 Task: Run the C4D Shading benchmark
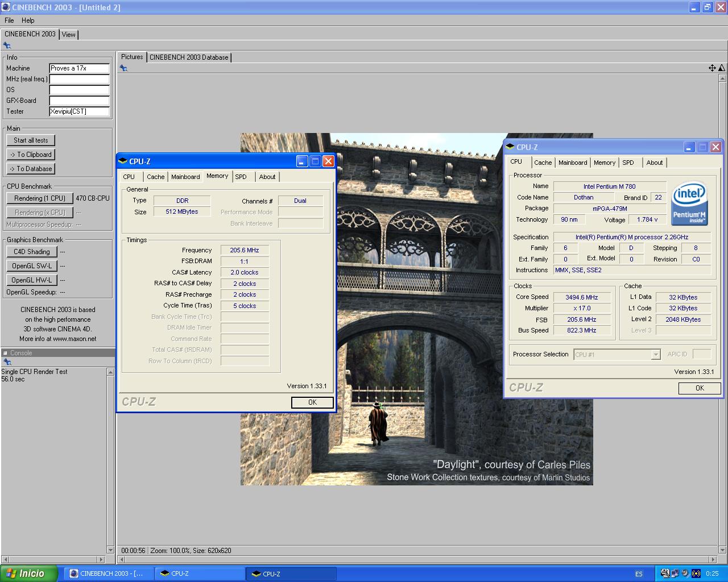pyautogui.click(x=32, y=252)
